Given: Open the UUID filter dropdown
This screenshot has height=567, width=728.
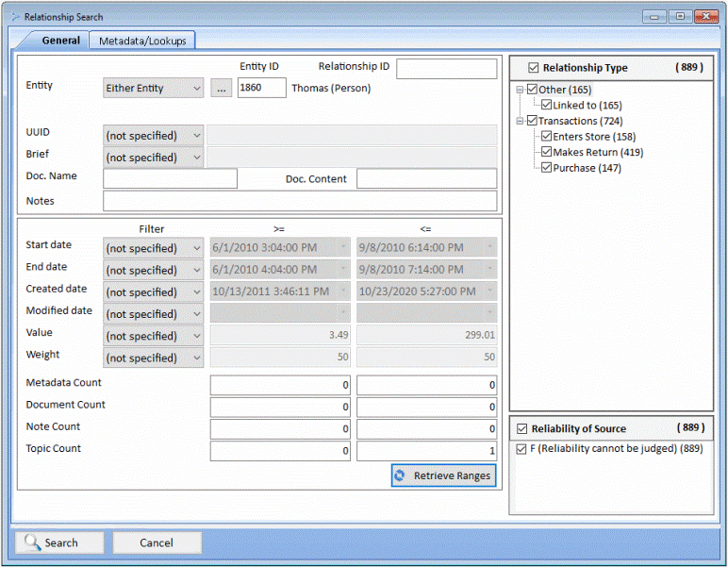Looking at the screenshot, I should pyautogui.click(x=153, y=135).
